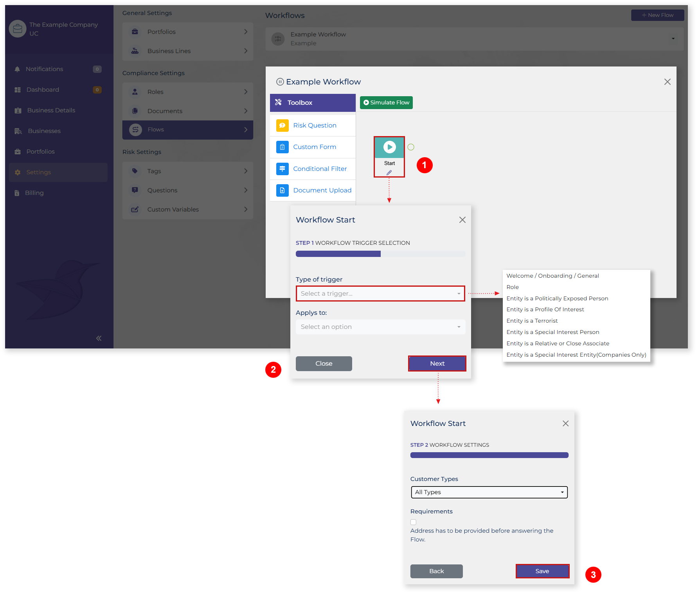Open the Customer Types All Types dropdown
Image resolution: width=700 pixels, height=596 pixels.
tap(489, 492)
